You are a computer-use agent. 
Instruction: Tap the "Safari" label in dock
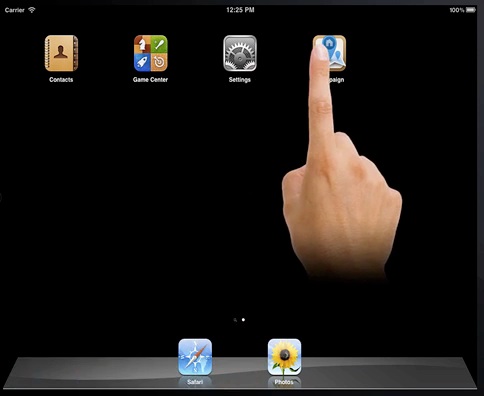click(x=195, y=382)
